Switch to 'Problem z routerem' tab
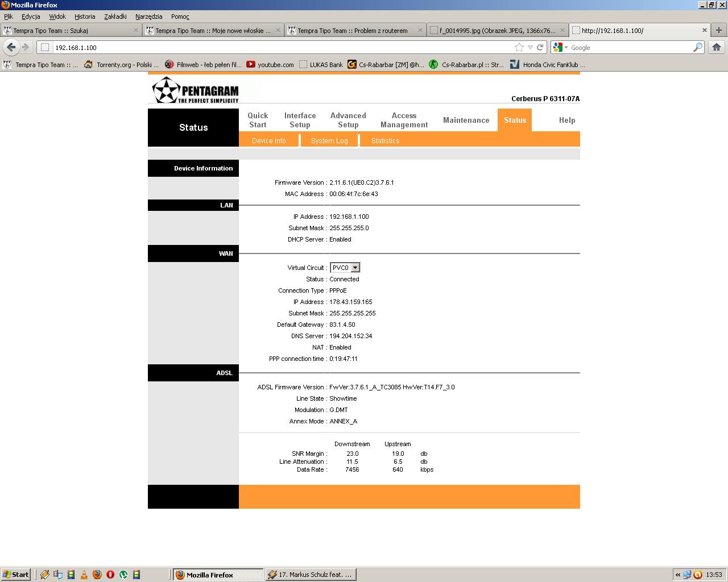The image size is (728, 582). [x=355, y=30]
